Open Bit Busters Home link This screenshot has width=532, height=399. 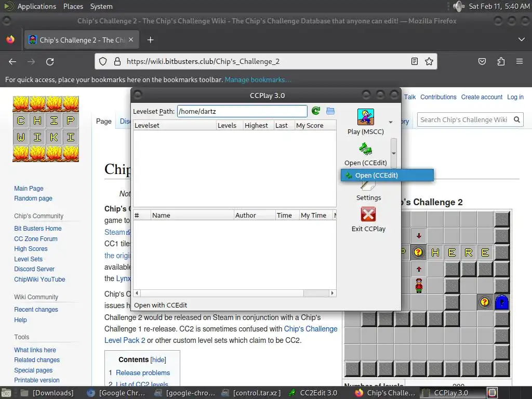[x=37, y=229]
